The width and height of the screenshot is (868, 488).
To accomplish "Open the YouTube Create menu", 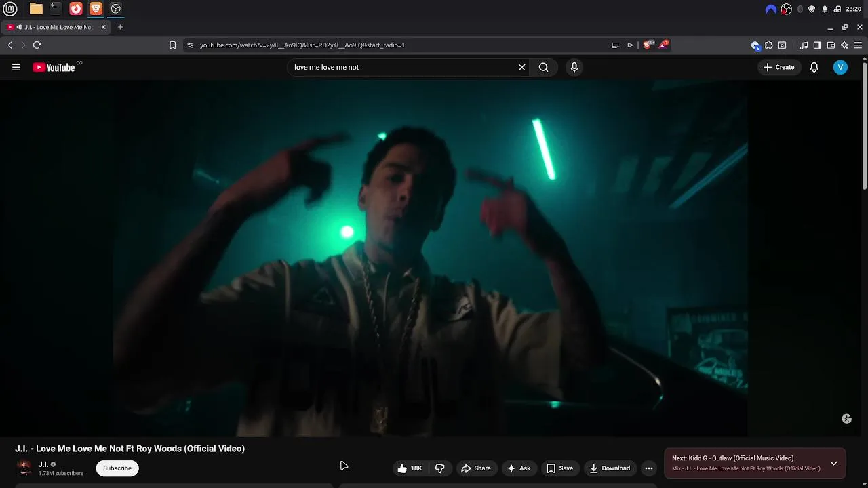I will coord(778,67).
